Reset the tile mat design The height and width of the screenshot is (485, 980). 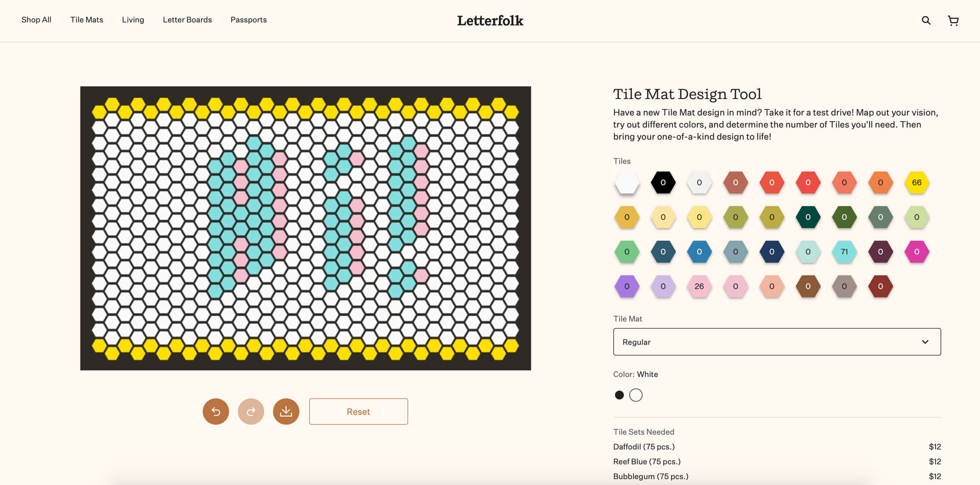click(x=358, y=411)
